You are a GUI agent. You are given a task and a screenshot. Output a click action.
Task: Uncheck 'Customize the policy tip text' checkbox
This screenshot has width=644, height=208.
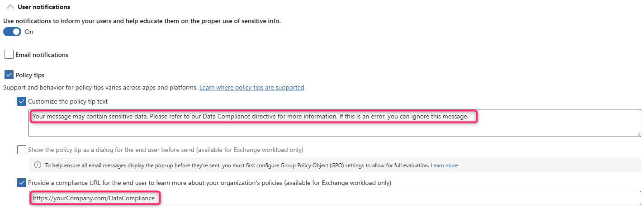[22, 101]
